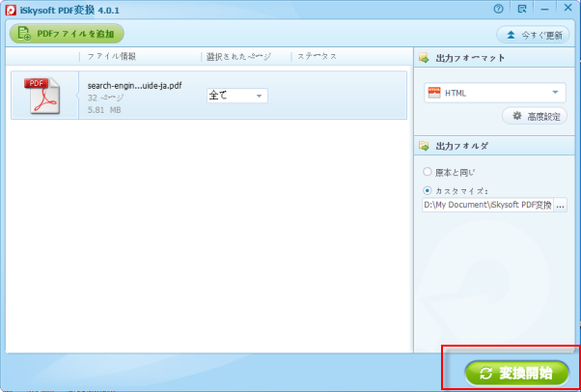Open the help question mark icon

pos(498,9)
